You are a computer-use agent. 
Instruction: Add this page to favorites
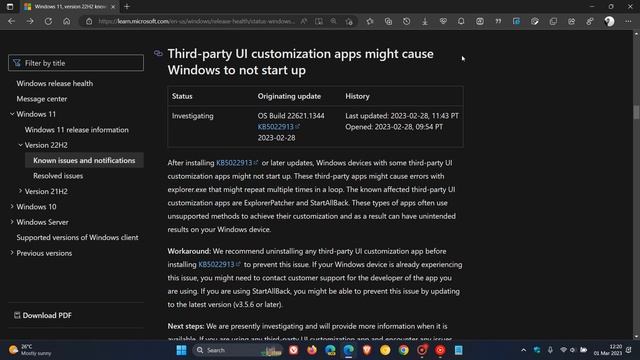pos(349,21)
